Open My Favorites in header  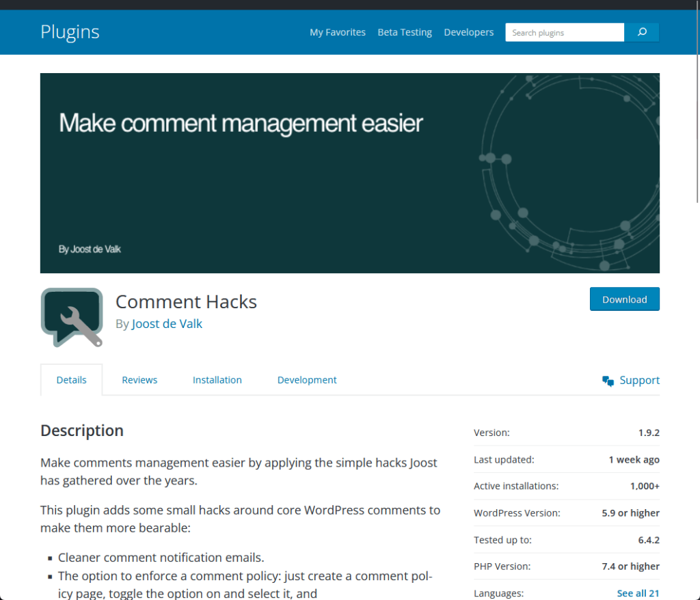(x=338, y=32)
